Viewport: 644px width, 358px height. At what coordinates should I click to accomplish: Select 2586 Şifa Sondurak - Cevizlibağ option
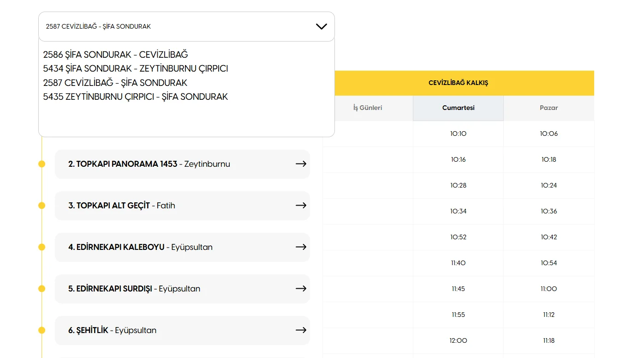pyautogui.click(x=115, y=55)
